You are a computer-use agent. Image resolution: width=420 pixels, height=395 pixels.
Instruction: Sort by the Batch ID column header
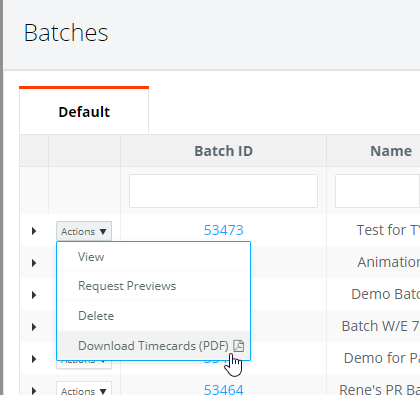tap(223, 151)
